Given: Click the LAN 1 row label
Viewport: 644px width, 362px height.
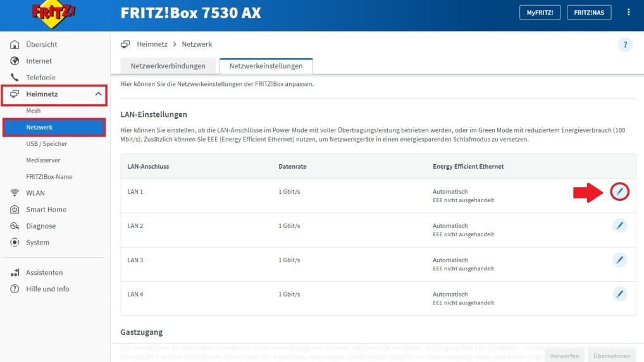Looking at the screenshot, I should pos(135,191).
